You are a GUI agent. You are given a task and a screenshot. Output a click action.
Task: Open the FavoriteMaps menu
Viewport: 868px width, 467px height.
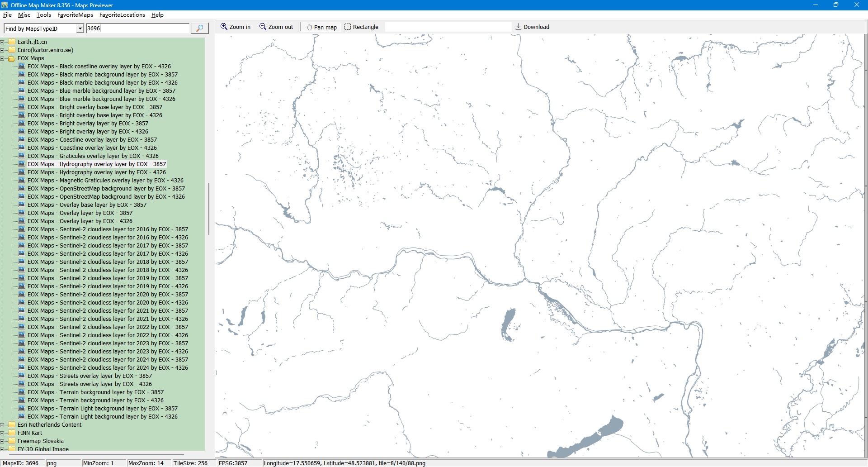(75, 15)
